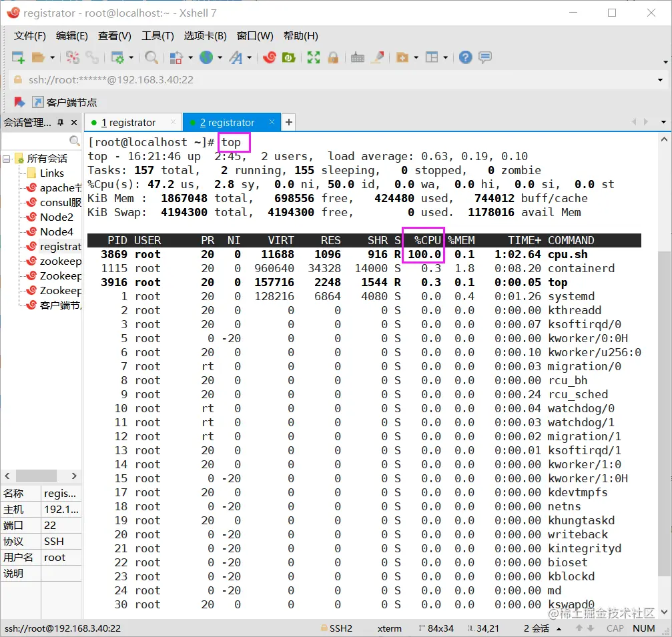This screenshot has width=672, height=637.
Task: Click the reconnect chain-link icon
Action: (91, 57)
